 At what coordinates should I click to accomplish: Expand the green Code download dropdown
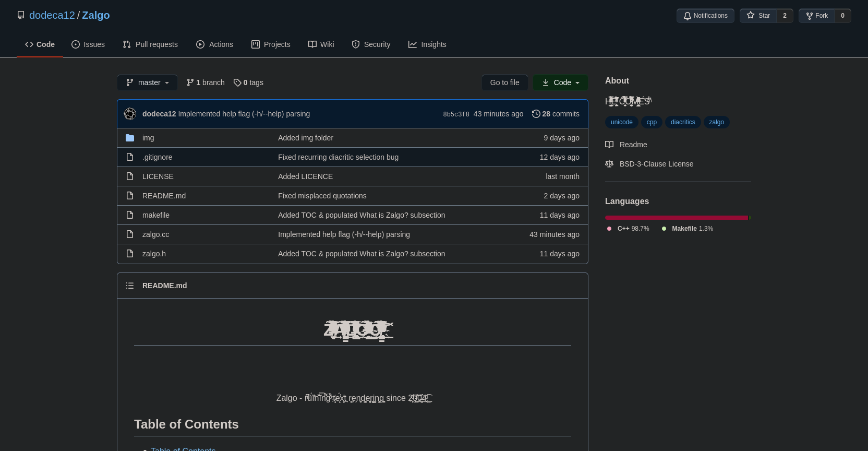tap(560, 82)
